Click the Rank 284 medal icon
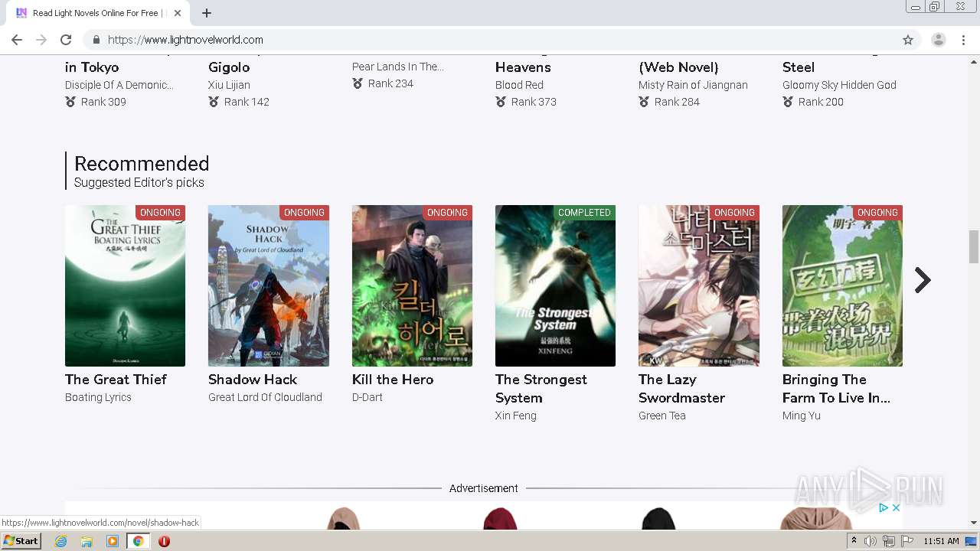 click(x=644, y=102)
